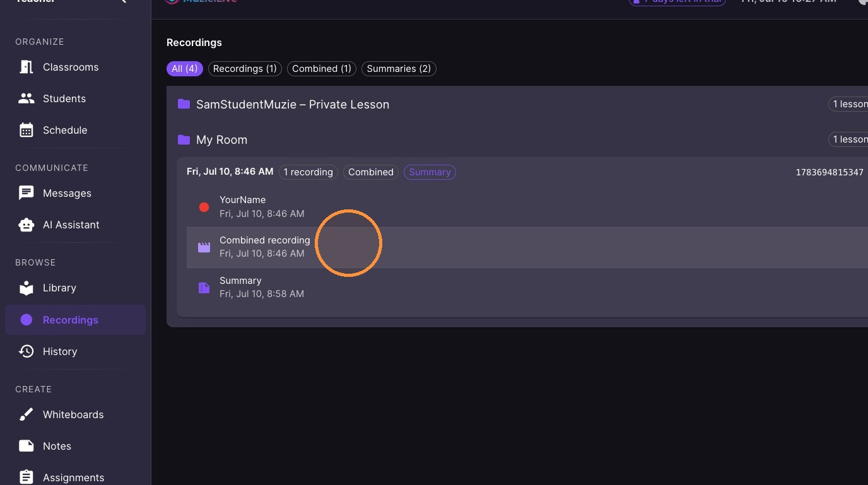
Task: Open Classrooms door icon in sidebar
Action: (x=26, y=67)
